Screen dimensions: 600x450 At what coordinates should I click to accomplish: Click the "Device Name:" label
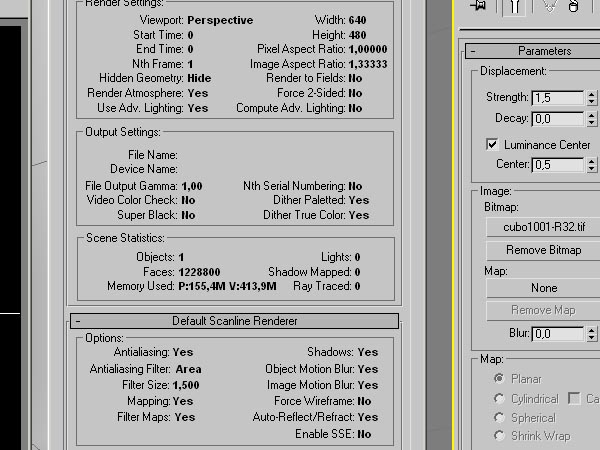(144, 169)
